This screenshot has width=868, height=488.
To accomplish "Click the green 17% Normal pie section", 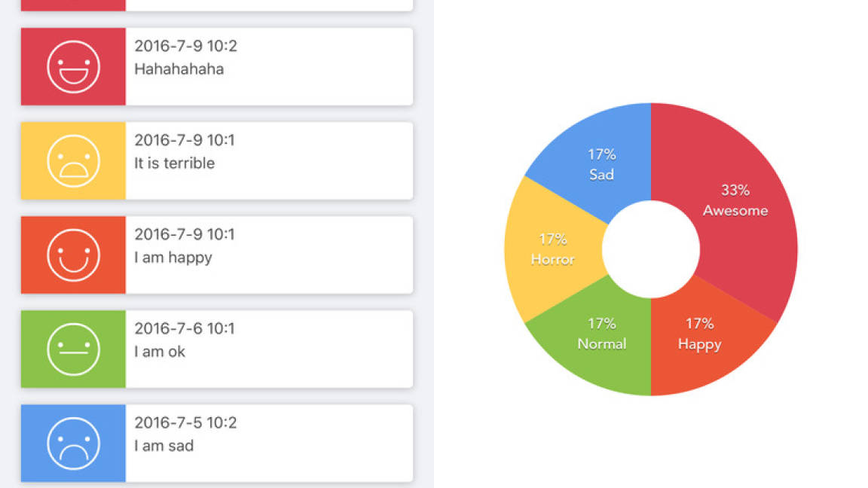I will [x=603, y=335].
